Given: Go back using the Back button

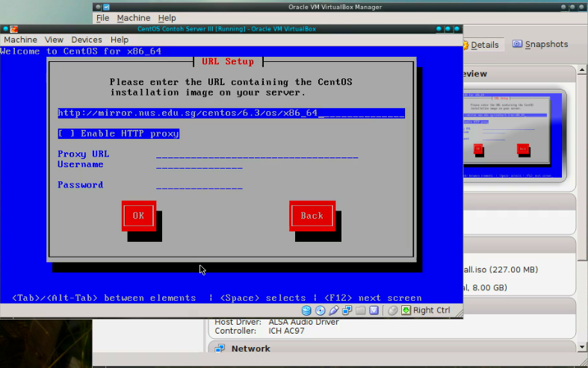Looking at the screenshot, I should pos(312,216).
